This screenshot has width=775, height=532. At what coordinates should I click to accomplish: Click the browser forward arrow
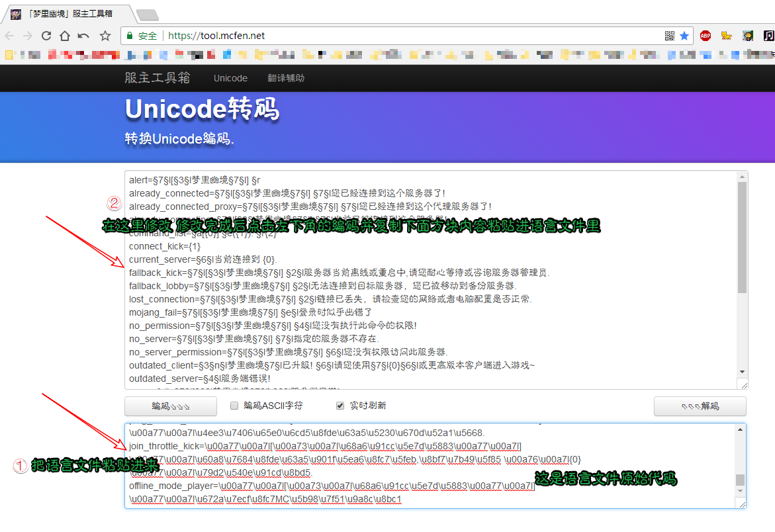(x=28, y=36)
